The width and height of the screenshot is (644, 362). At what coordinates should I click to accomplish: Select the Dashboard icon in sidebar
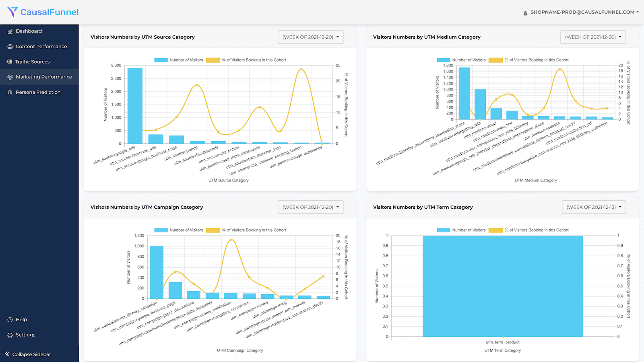10,31
